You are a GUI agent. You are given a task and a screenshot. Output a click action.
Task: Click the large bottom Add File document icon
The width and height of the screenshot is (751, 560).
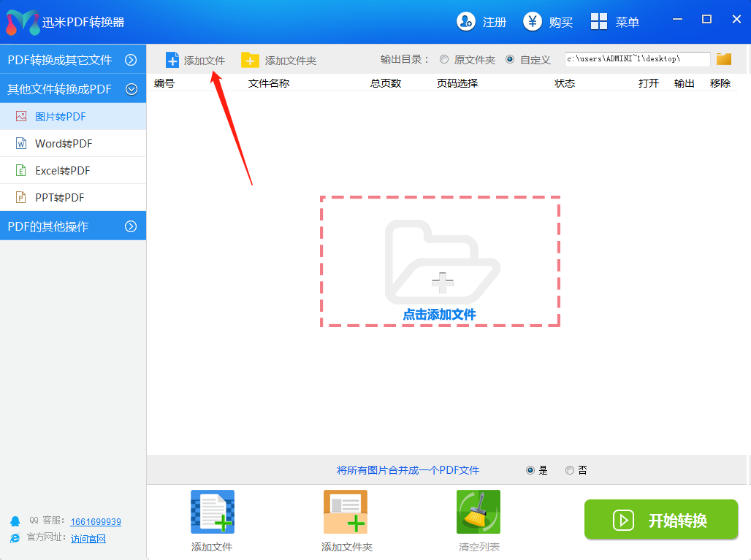click(x=212, y=512)
